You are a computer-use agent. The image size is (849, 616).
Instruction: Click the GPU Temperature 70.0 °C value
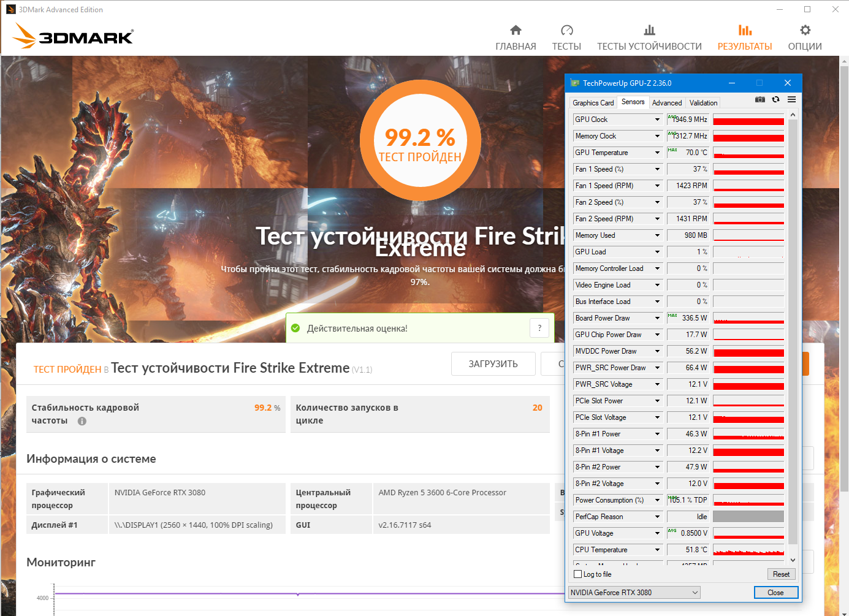688,153
